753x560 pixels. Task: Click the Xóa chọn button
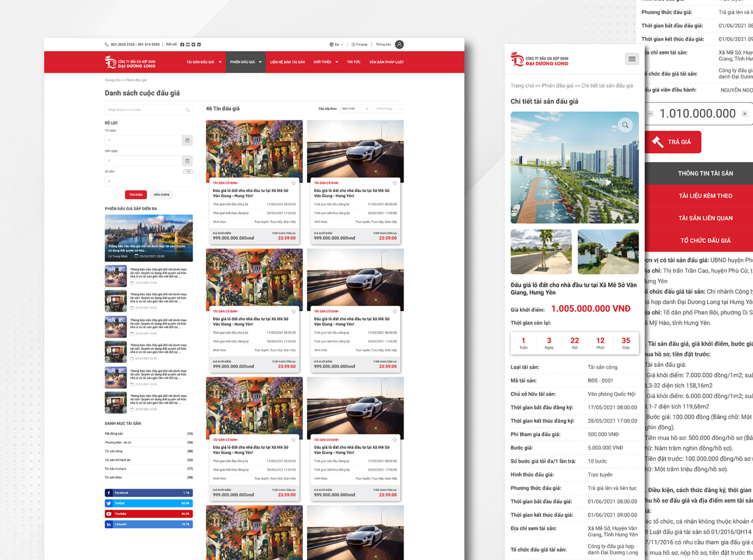click(161, 195)
